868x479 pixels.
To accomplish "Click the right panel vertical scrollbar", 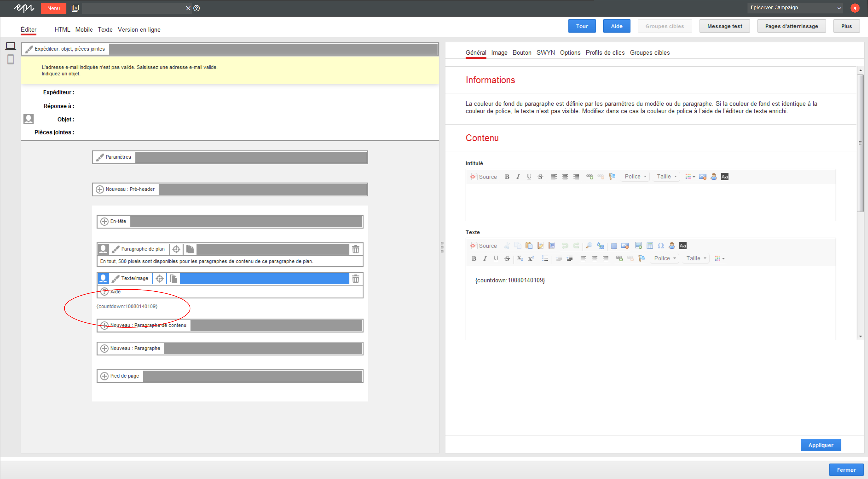I will pyautogui.click(x=860, y=143).
